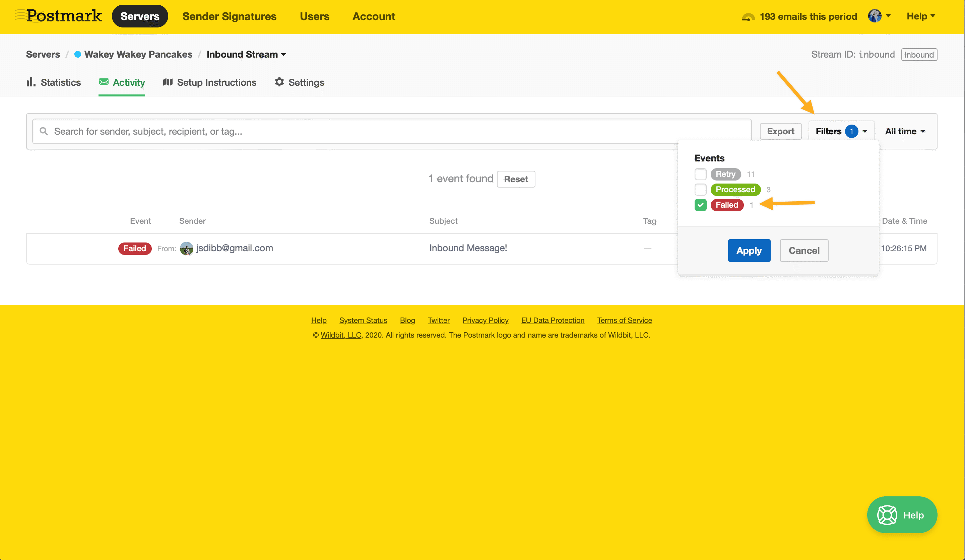The image size is (965, 560).
Task: Open the stream Settings tab
Action: [x=300, y=82]
